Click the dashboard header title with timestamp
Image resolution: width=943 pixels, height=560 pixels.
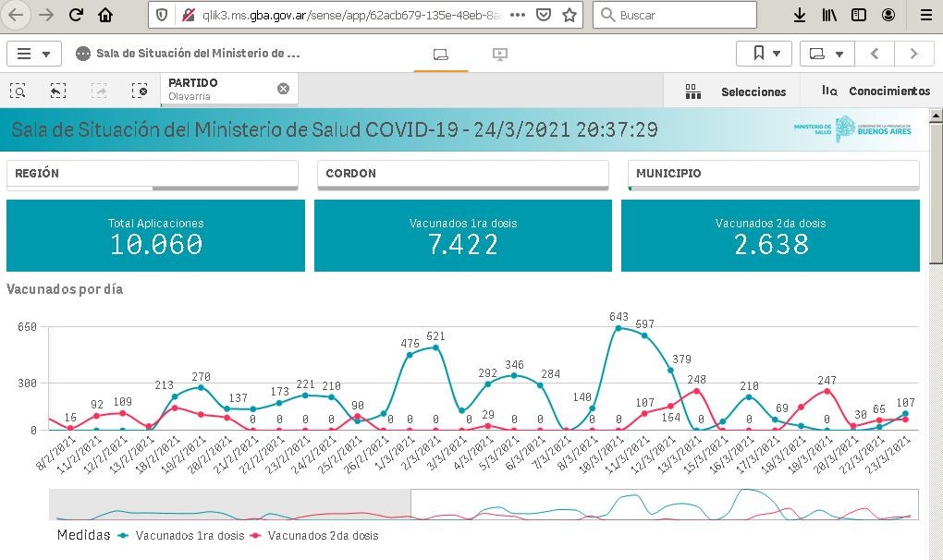(335, 129)
